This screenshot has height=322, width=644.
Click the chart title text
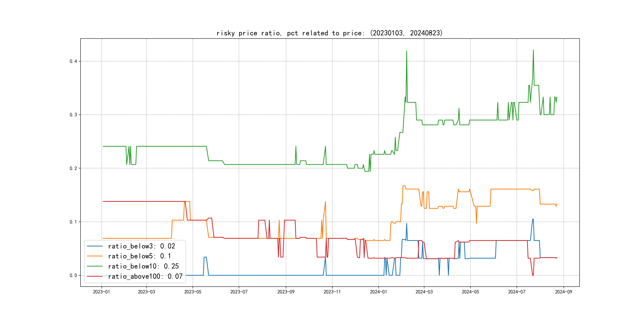point(330,33)
